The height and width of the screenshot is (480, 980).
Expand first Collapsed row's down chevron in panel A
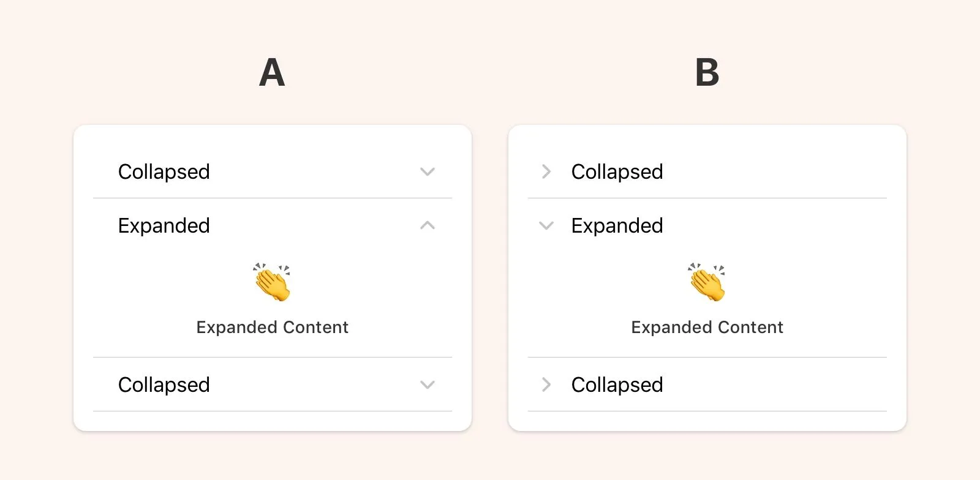pyautogui.click(x=428, y=172)
